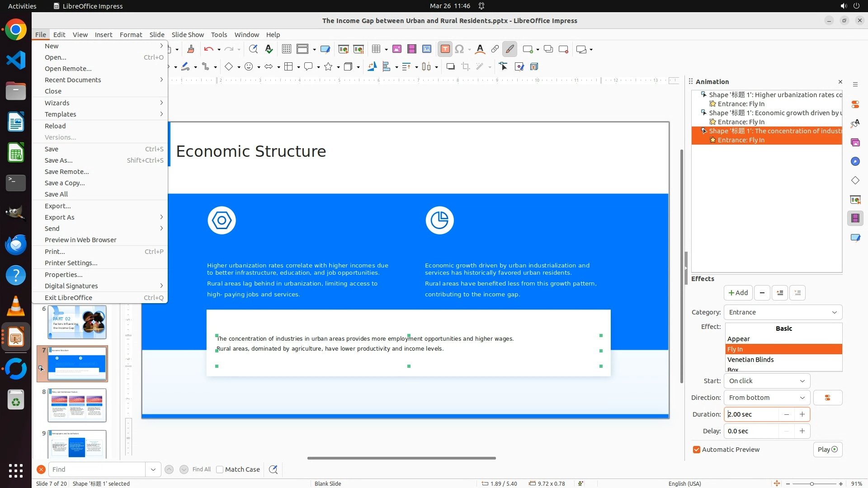
Task: Toggle the Automatic Preview checkbox
Action: [x=697, y=450]
